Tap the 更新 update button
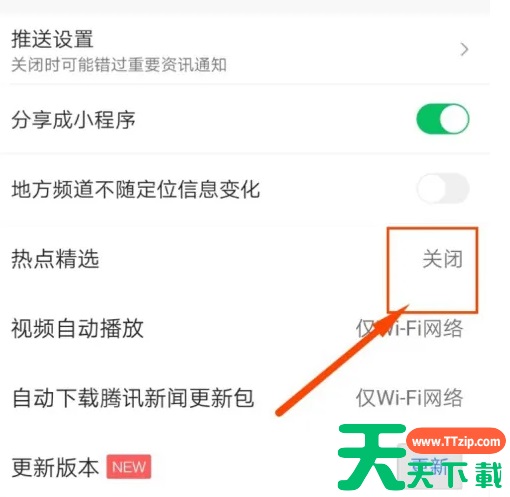Image resolution: width=510 pixels, height=497 pixels. tap(430, 466)
